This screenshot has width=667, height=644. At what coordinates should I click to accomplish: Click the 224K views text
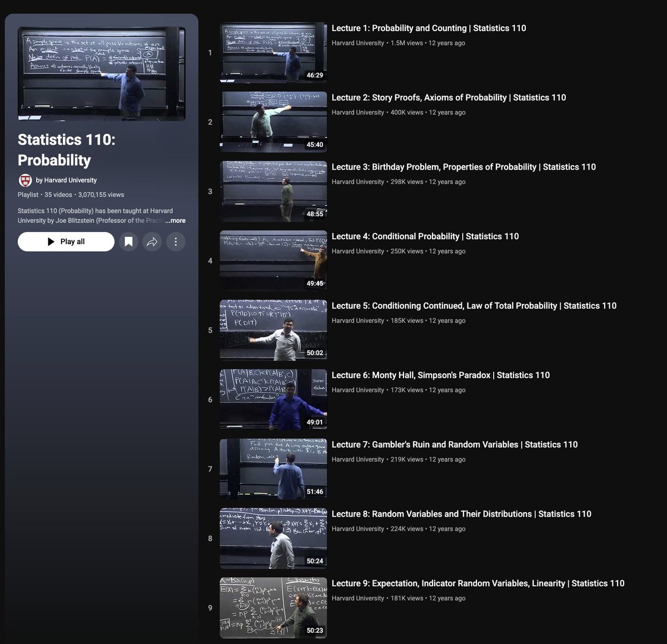point(407,529)
